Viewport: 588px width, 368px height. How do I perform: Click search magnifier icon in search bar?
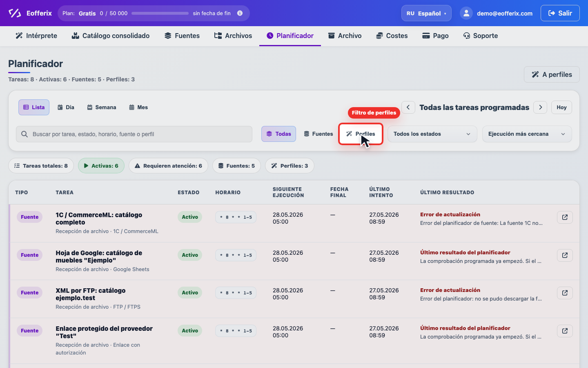[24, 134]
